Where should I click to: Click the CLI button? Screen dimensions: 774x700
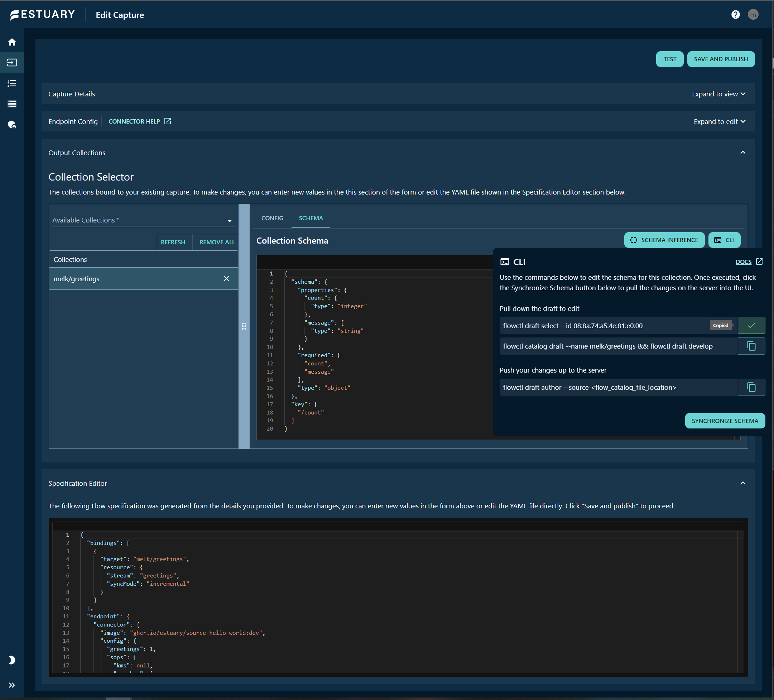coord(724,240)
